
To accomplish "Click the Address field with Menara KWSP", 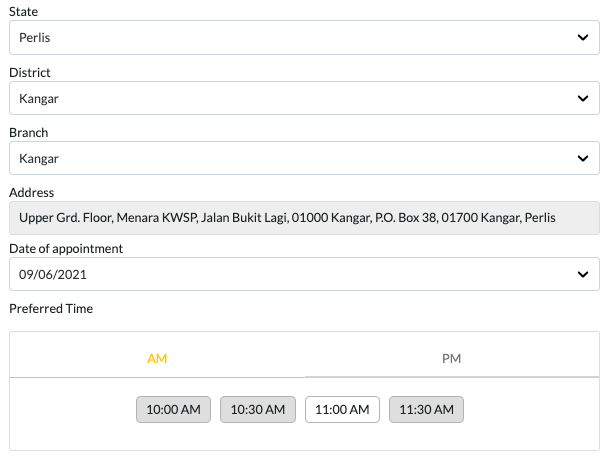I will [x=304, y=218].
